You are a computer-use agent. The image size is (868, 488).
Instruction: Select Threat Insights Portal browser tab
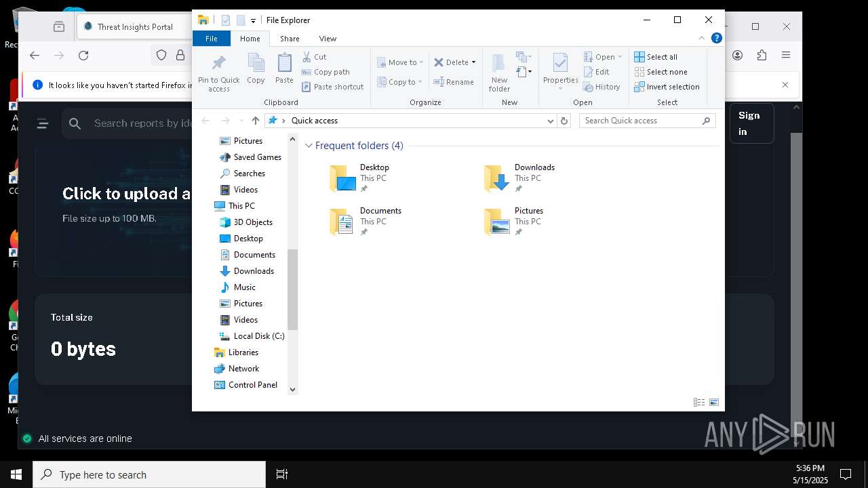(x=135, y=27)
